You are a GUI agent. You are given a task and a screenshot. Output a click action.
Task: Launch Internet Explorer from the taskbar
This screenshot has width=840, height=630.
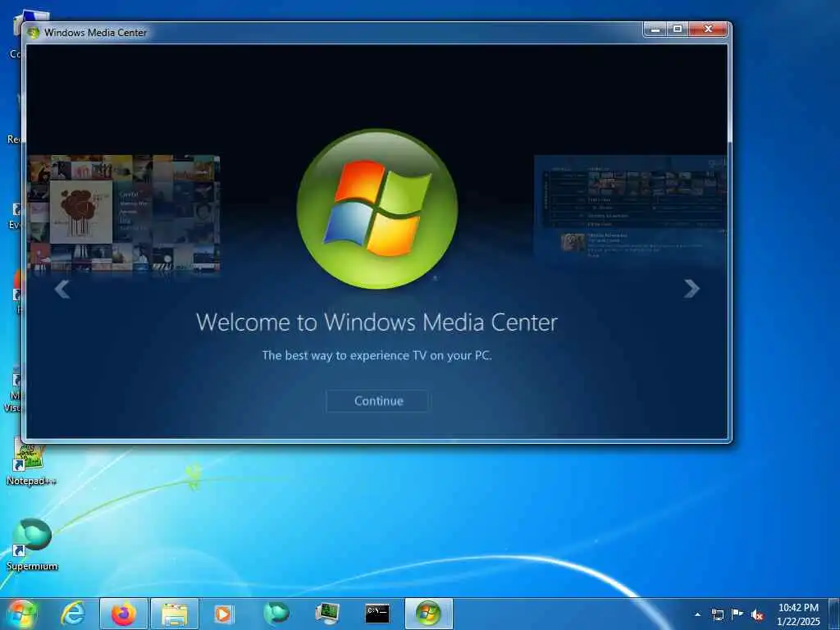tap(73, 614)
